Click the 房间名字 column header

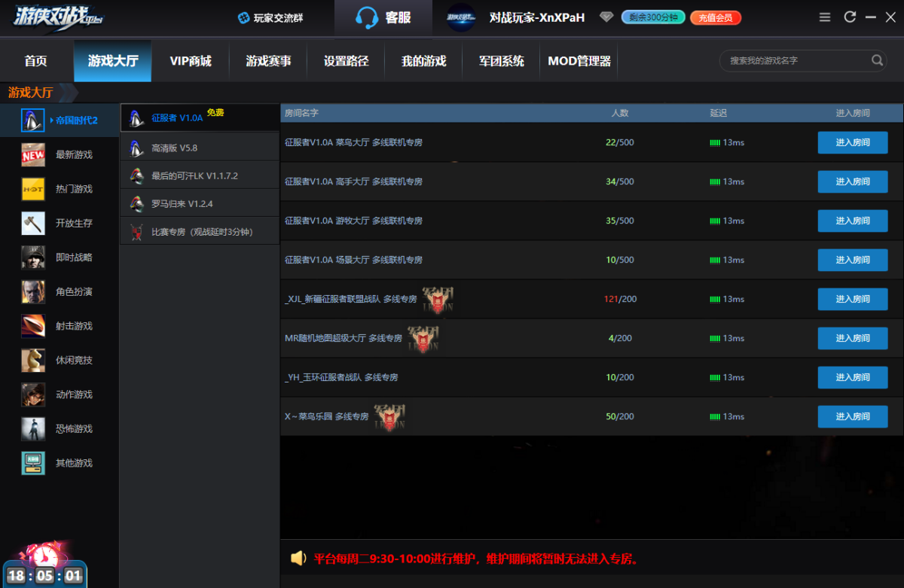[301, 113]
